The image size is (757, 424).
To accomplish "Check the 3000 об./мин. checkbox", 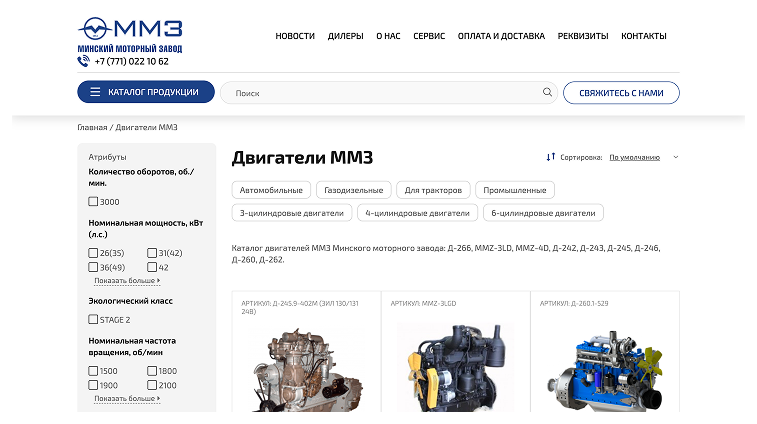I will (93, 201).
